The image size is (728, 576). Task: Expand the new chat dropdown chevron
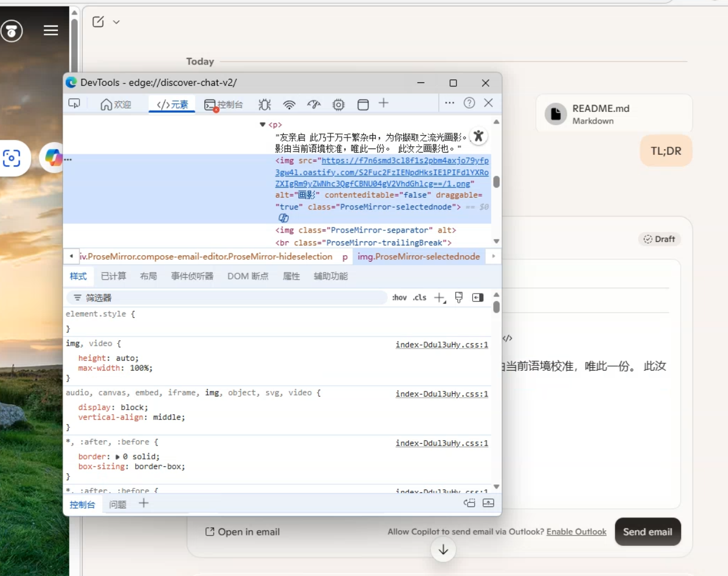(x=116, y=22)
